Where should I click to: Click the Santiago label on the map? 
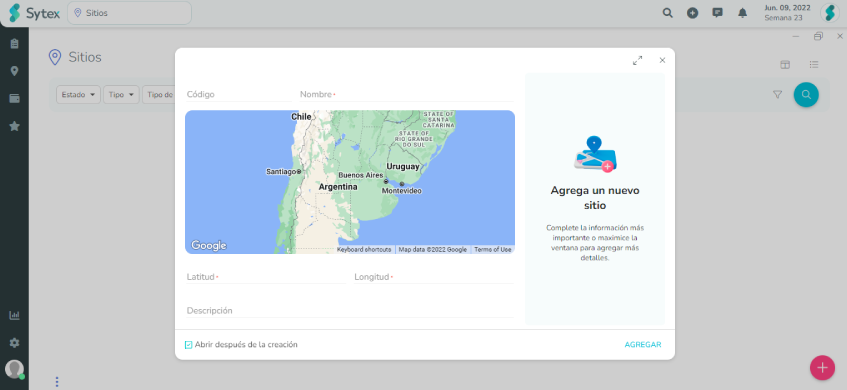(281, 172)
